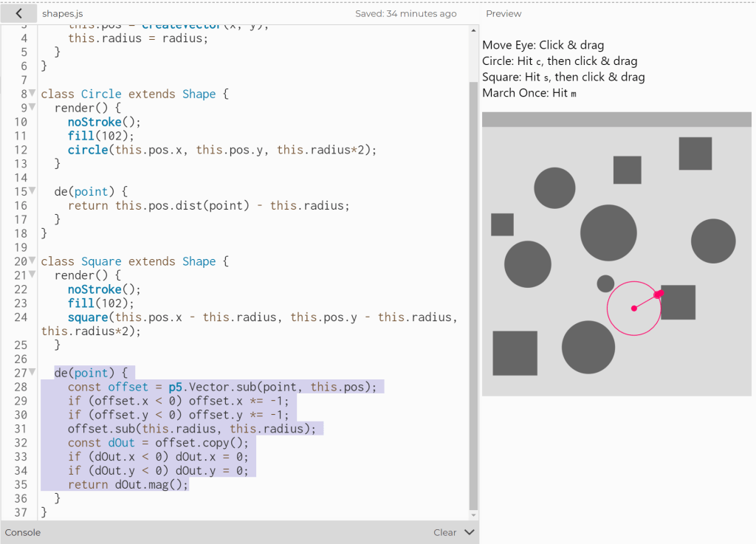Collapse Square's render() at line 21
Image resolution: width=756 pixels, height=544 pixels.
point(32,275)
